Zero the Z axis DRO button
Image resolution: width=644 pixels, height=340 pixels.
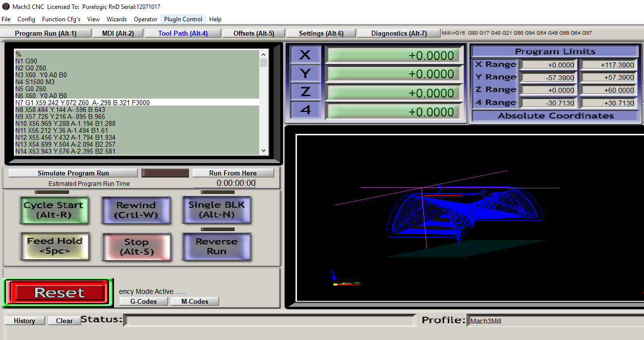(305, 92)
